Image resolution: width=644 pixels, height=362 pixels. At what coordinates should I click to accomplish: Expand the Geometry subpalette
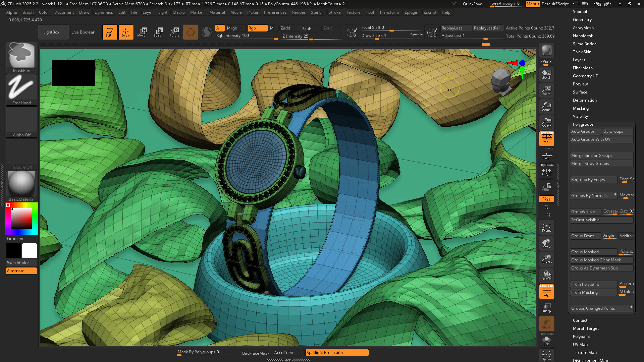coord(582,20)
